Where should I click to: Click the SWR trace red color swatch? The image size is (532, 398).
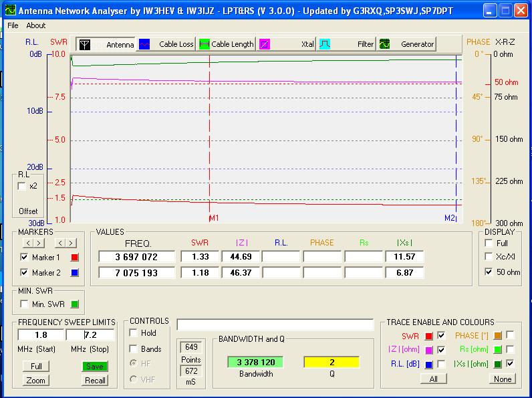pos(429,336)
